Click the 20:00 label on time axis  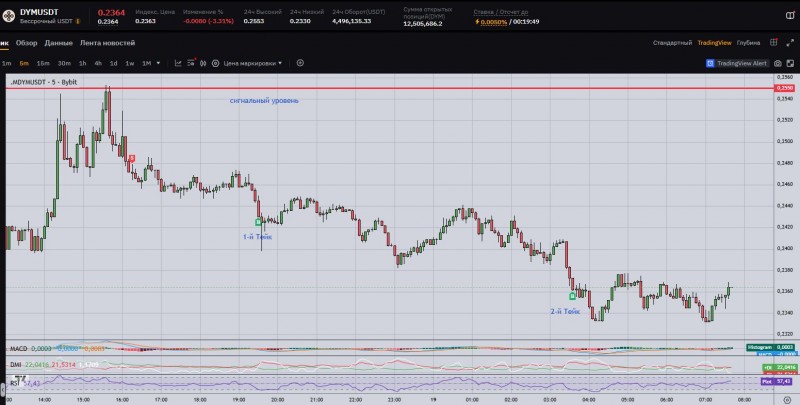coord(278,400)
